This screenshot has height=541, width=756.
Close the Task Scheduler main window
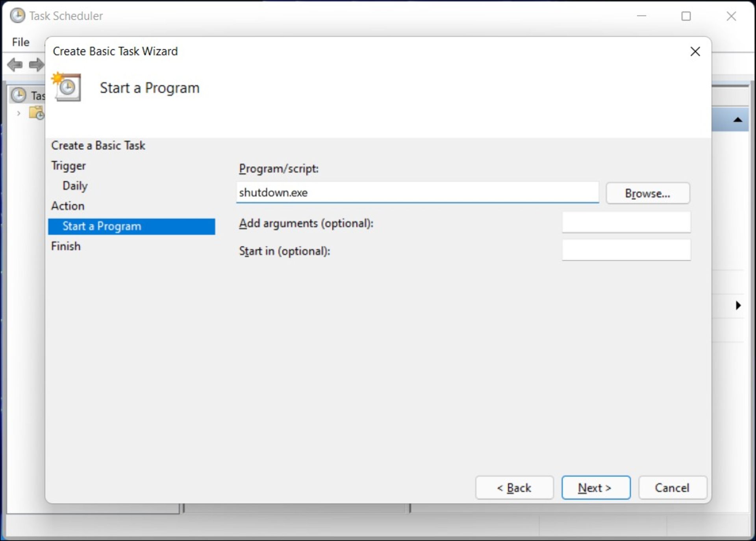point(731,16)
